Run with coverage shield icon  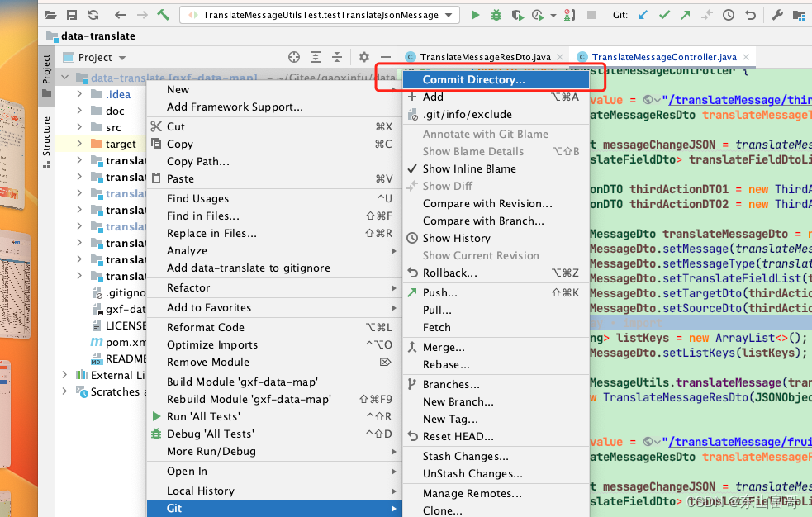tap(517, 15)
